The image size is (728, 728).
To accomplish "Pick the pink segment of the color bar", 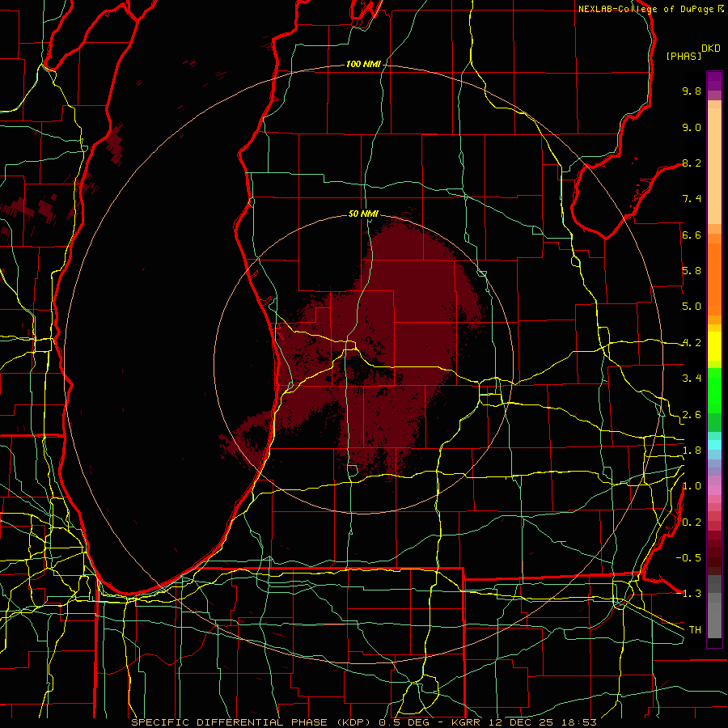I will tap(714, 490).
